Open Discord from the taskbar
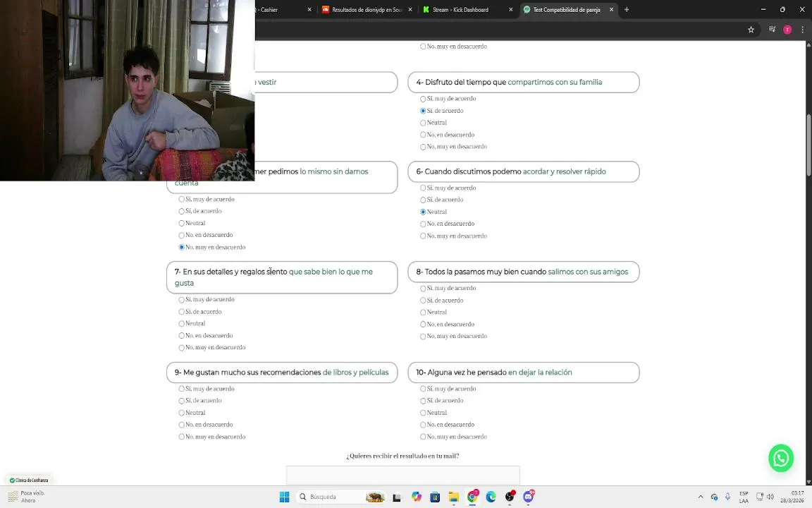Screen dimensions: 812x508 pos(528,497)
